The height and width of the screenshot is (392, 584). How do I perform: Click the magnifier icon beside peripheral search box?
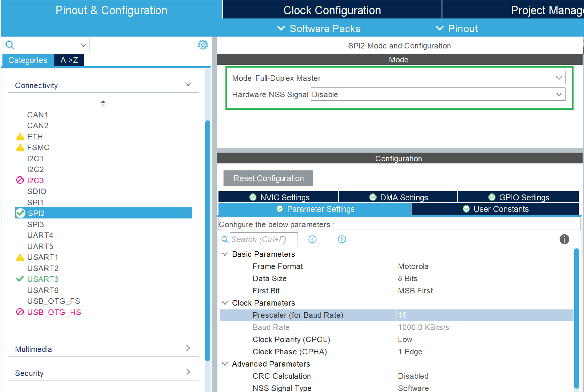tap(10, 45)
